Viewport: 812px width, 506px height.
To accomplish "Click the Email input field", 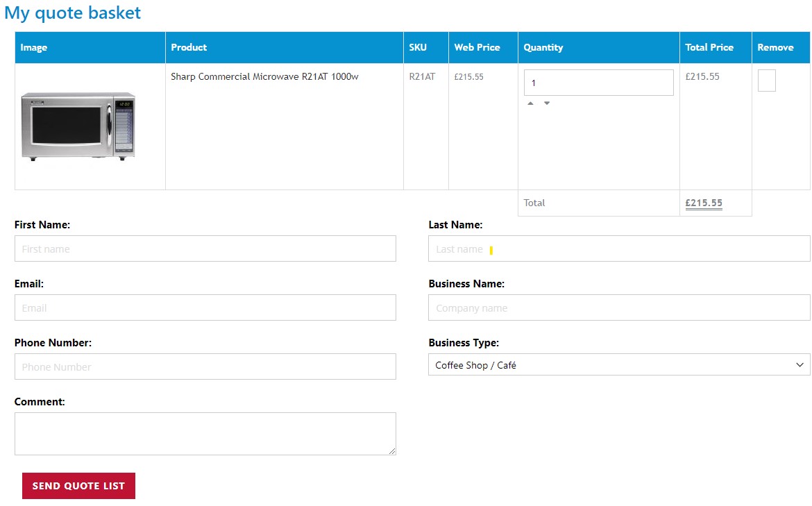I will coord(205,307).
